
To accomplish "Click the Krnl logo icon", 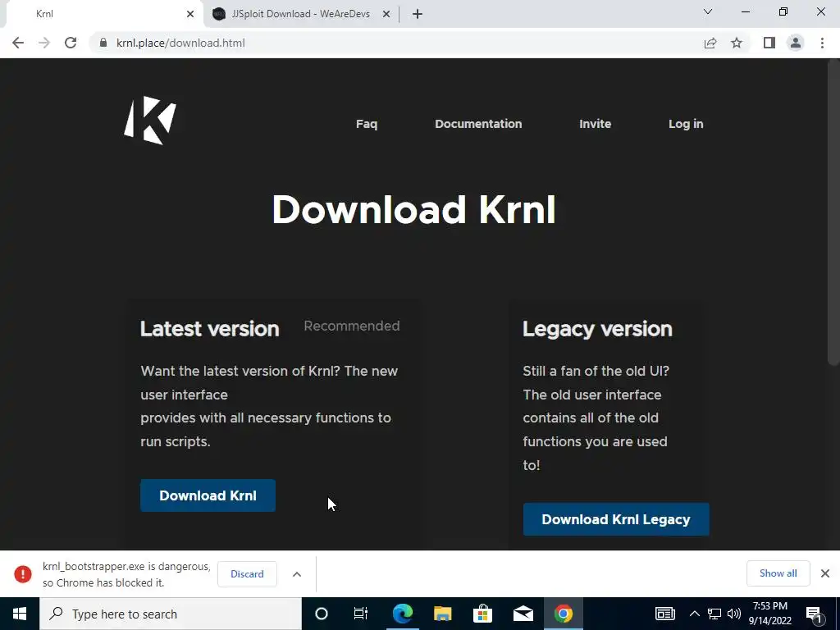I will 150,121.
